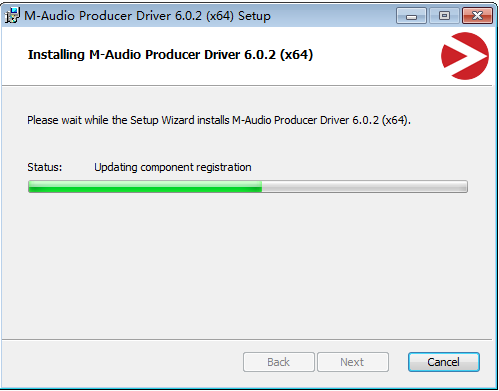Click the '6.0.2' version text in the title bar
This screenshot has height=391, width=499.
pos(188,16)
